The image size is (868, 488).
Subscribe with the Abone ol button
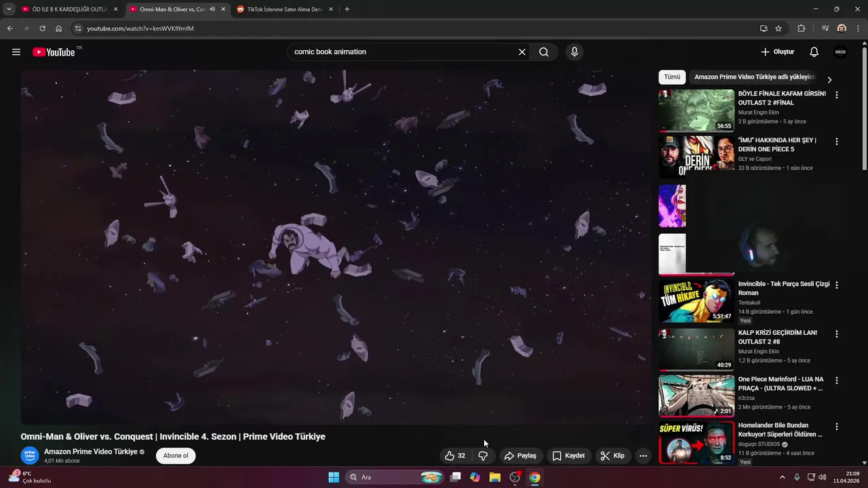coord(176,455)
